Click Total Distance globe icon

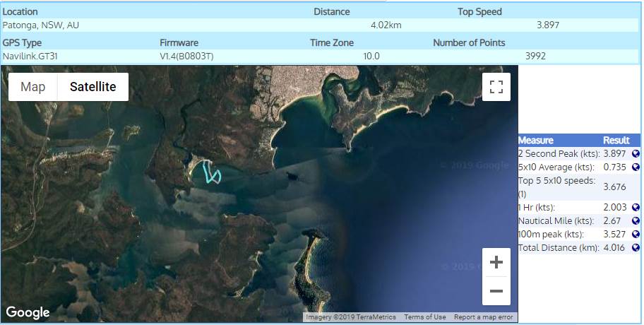[636, 247]
